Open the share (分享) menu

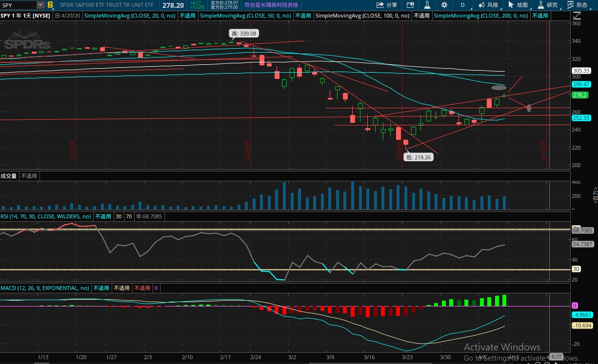click(387, 5)
